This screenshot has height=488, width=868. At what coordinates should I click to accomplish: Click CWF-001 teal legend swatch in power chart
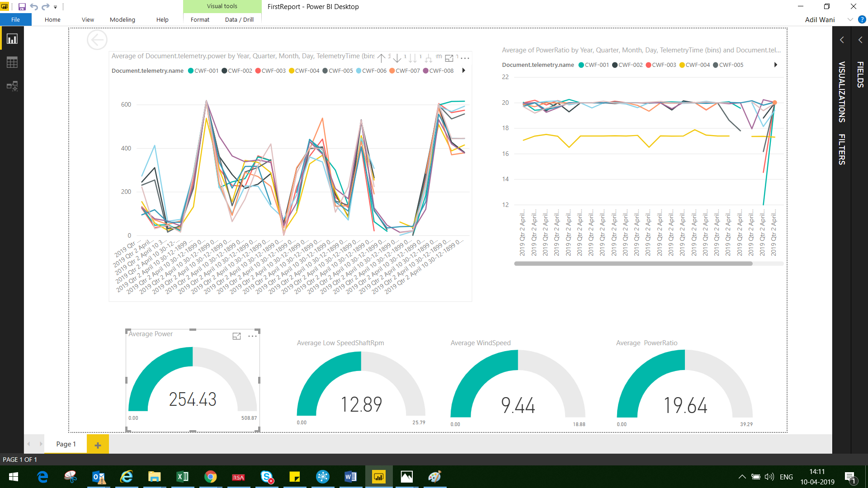point(191,71)
